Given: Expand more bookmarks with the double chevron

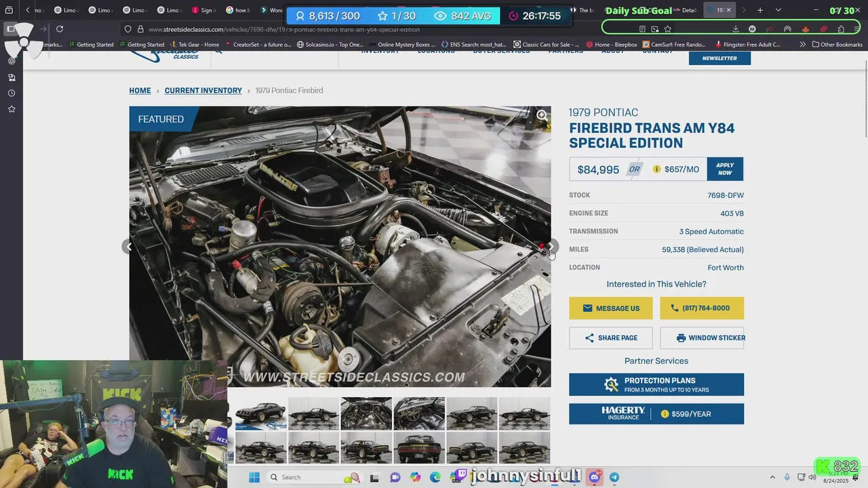Looking at the screenshot, I should 803,45.
